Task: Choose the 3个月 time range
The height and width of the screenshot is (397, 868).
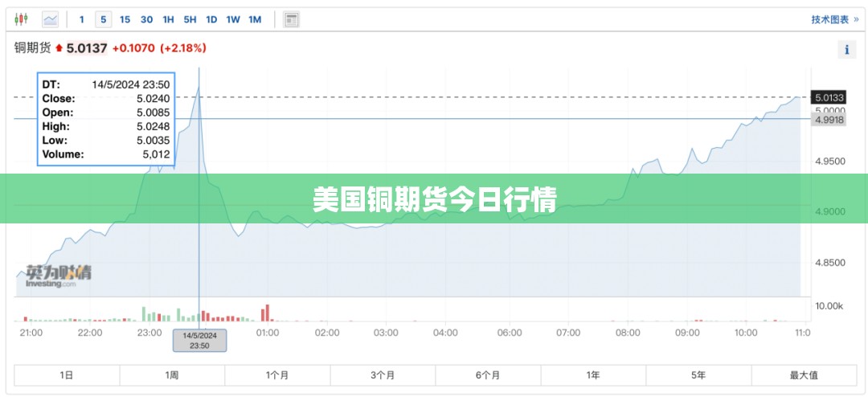Action: tap(383, 374)
